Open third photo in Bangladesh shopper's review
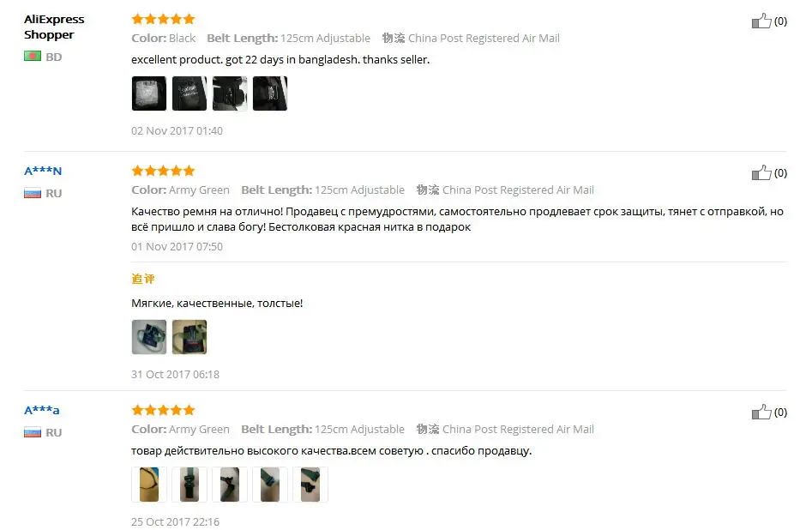Viewport: 812px width, 530px height. pyautogui.click(x=230, y=93)
